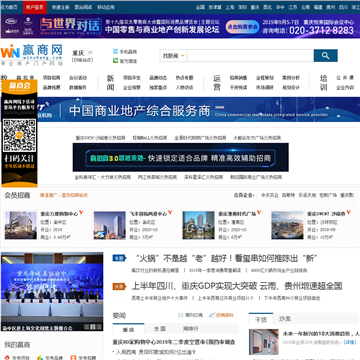Click the mobile site icon
This screenshot has height=360, width=360.
[x=115, y=51]
